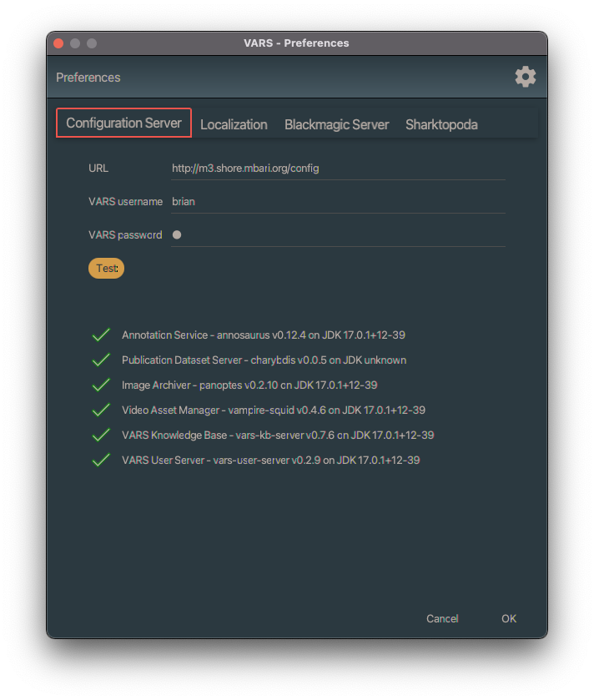Open the settings gear icon
Screen dimensions: 594x700
pyautogui.click(x=526, y=76)
